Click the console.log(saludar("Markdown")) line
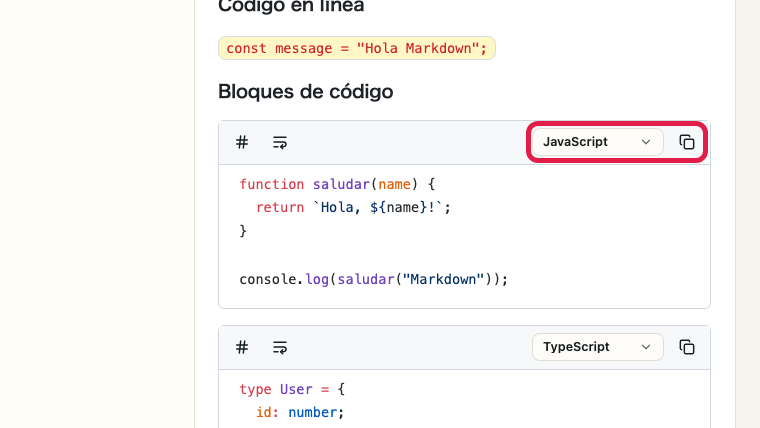 click(x=374, y=280)
